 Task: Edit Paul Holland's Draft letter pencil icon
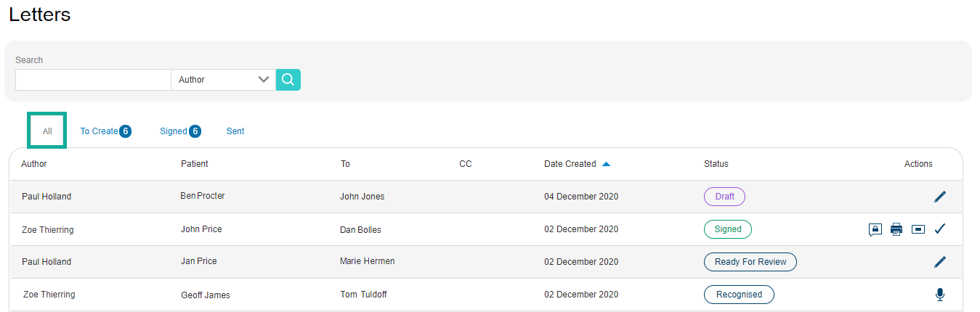click(940, 197)
